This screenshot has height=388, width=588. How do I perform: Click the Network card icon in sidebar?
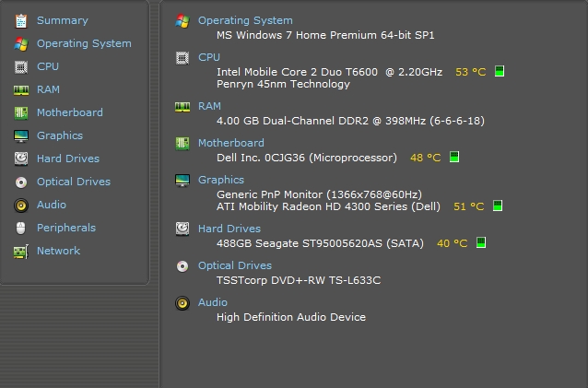(x=21, y=252)
